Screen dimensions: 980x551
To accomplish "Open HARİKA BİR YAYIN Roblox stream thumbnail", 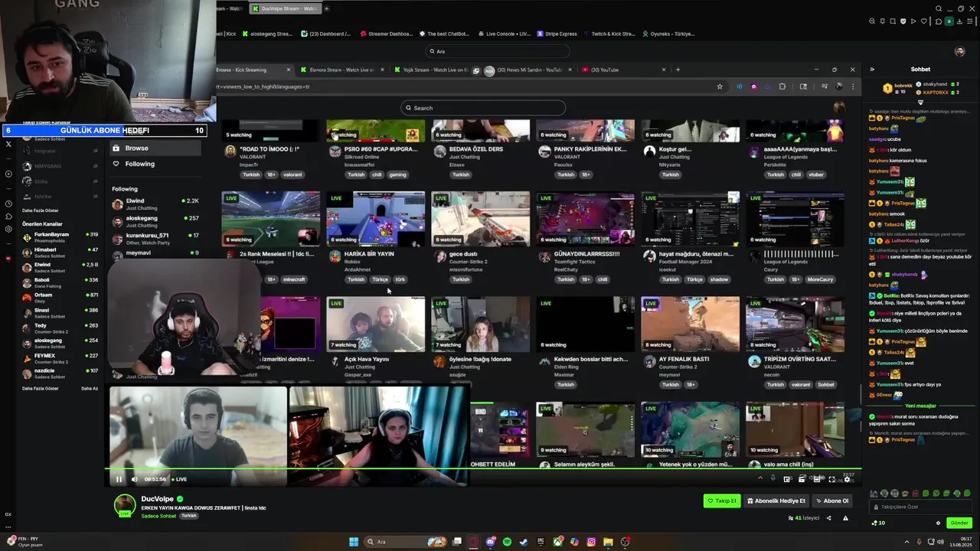I will coord(375,219).
